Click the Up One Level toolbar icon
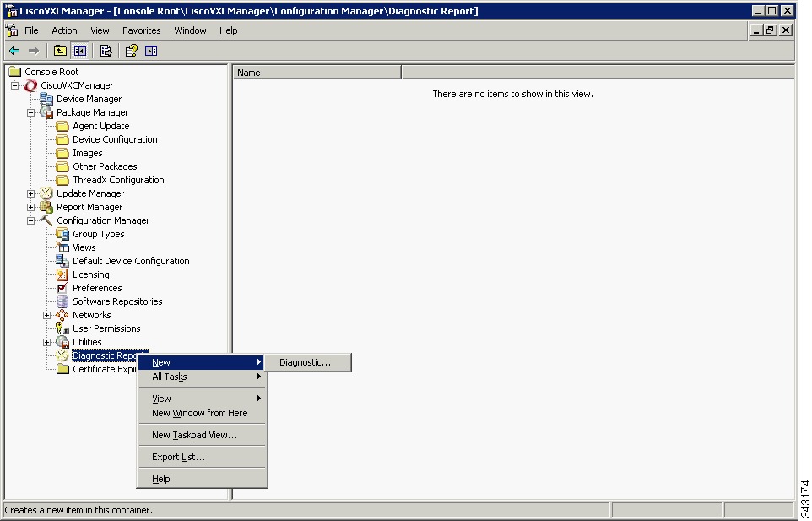Viewport: 812px width, 521px height. pos(60,51)
